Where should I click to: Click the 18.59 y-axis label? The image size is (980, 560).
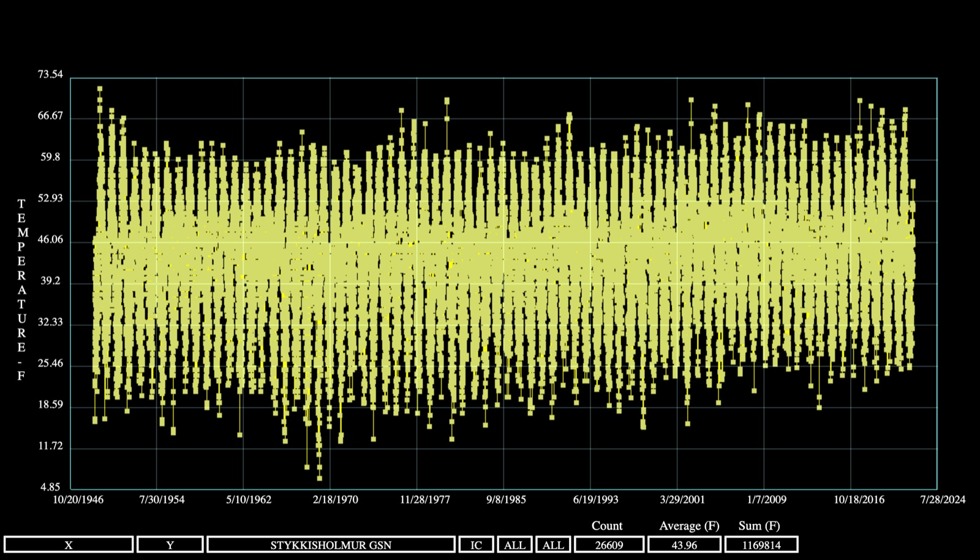(50, 405)
